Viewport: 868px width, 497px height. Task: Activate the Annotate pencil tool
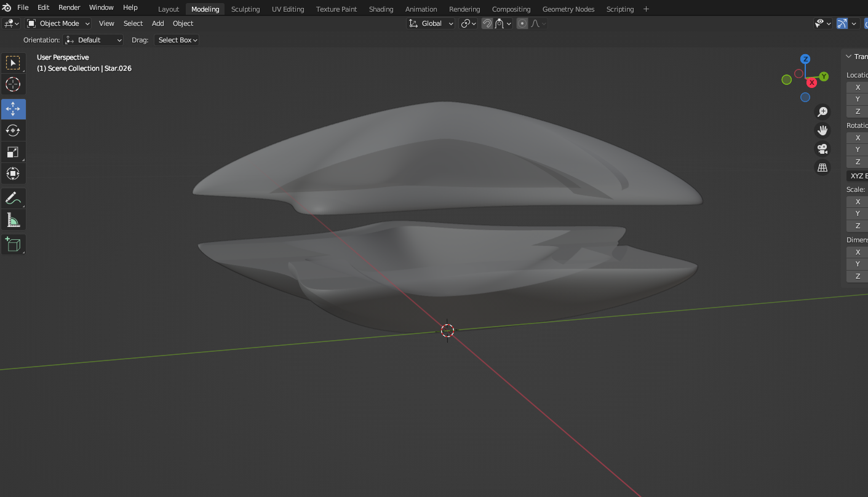(x=13, y=198)
